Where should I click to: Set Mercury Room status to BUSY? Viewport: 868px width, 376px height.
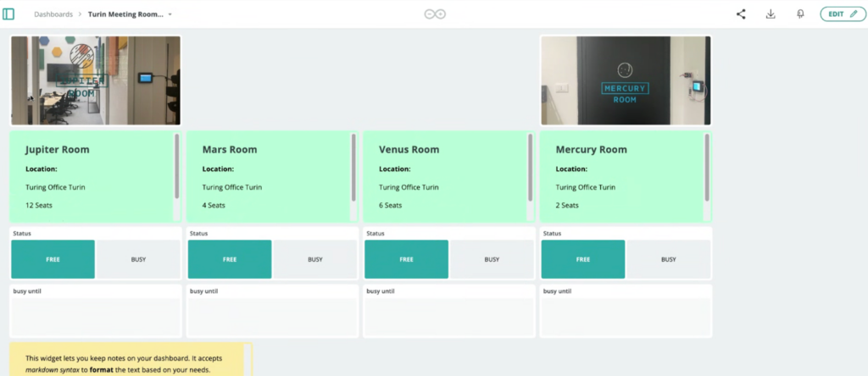(x=668, y=259)
